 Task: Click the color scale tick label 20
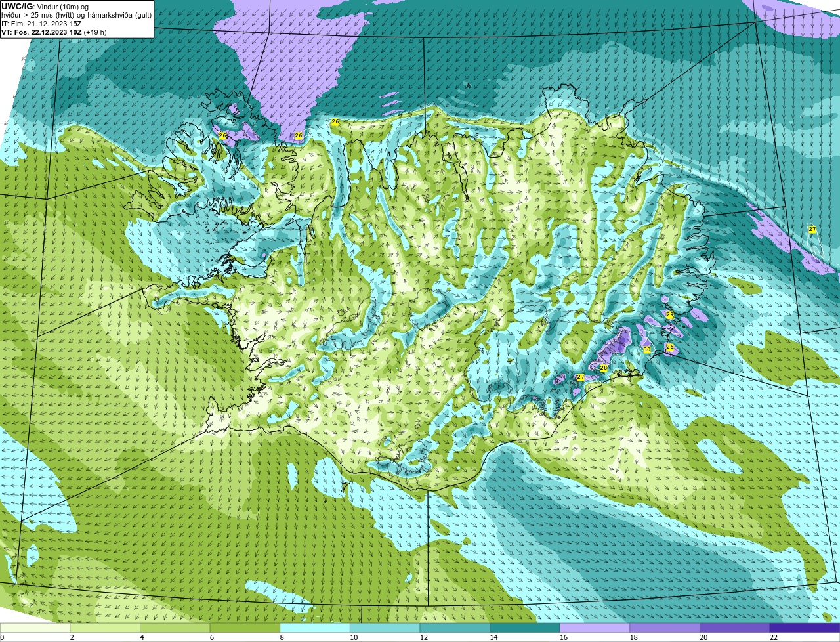click(x=703, y=637)
